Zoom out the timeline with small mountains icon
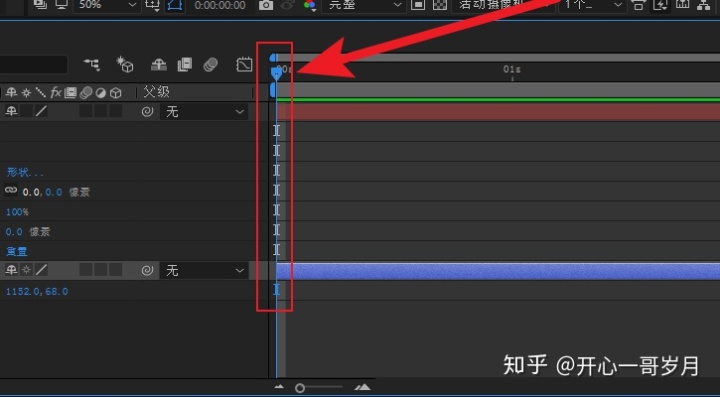The height and width of the screenshot is (397, 720). (x=279, y=387)
